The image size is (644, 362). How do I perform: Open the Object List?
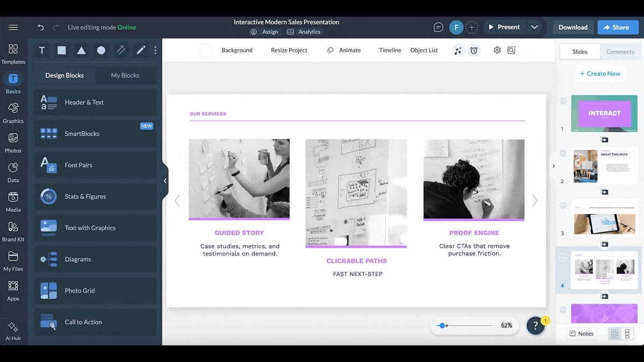424,50
